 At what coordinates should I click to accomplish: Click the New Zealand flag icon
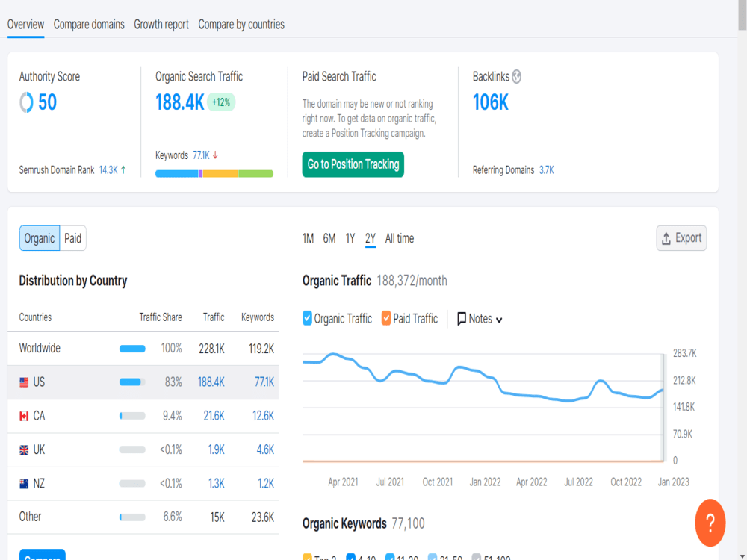tap(24, 484)
